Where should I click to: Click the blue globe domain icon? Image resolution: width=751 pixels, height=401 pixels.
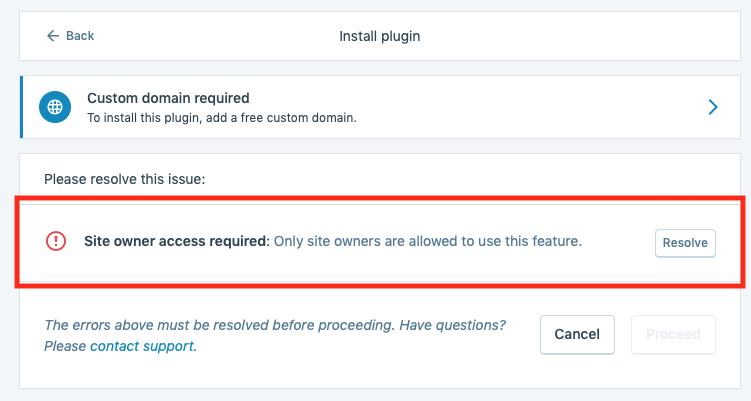click(55, 107)
